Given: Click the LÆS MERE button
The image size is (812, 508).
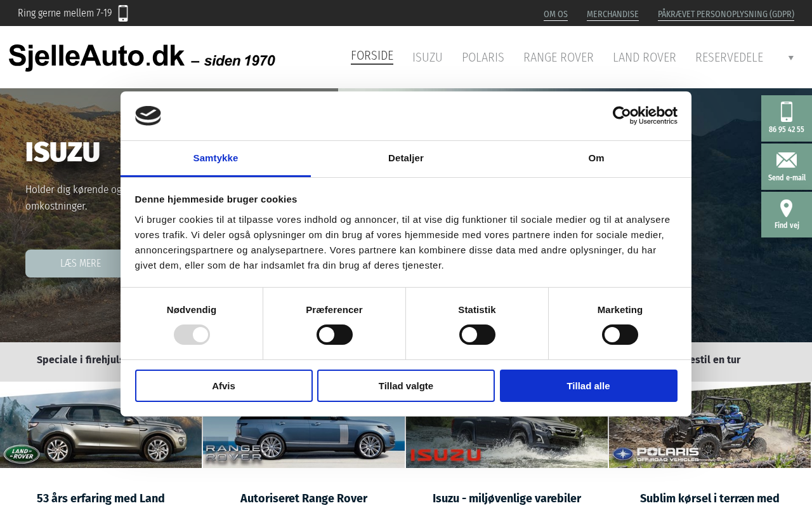Looking at the screenshot, I should tap(81, 264).
